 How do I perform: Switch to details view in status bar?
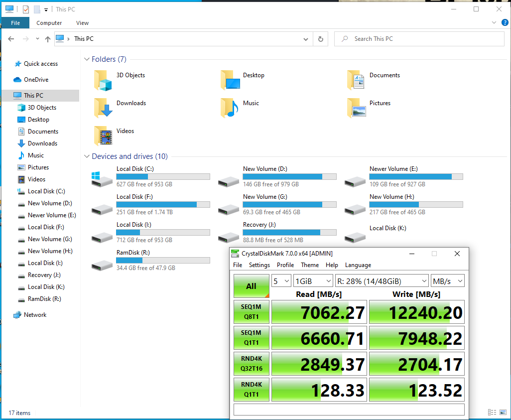pos(492,413)
